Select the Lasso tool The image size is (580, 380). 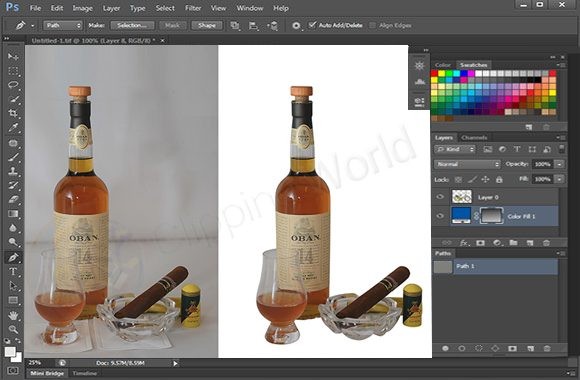click(x=13, y=85)
